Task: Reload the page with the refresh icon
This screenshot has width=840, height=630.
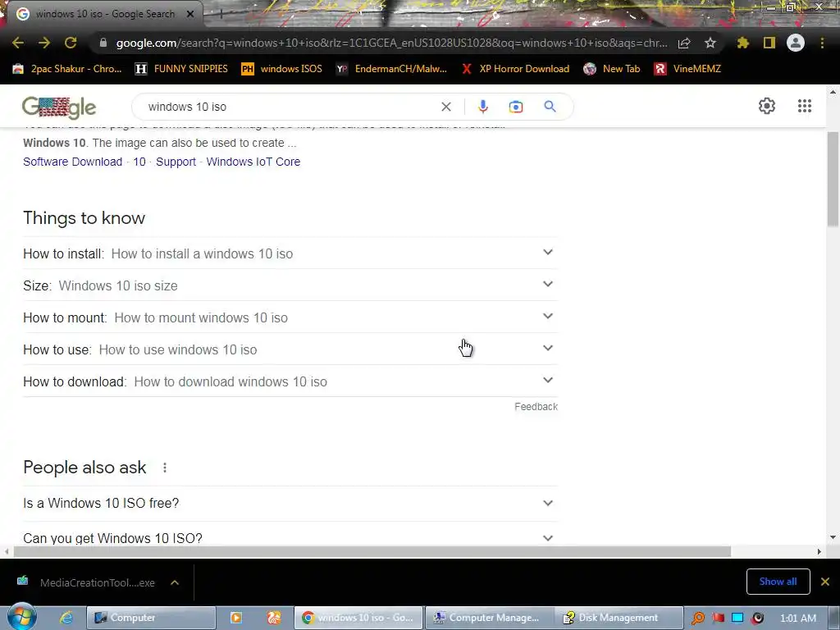Action: click(x=71, y=43)
